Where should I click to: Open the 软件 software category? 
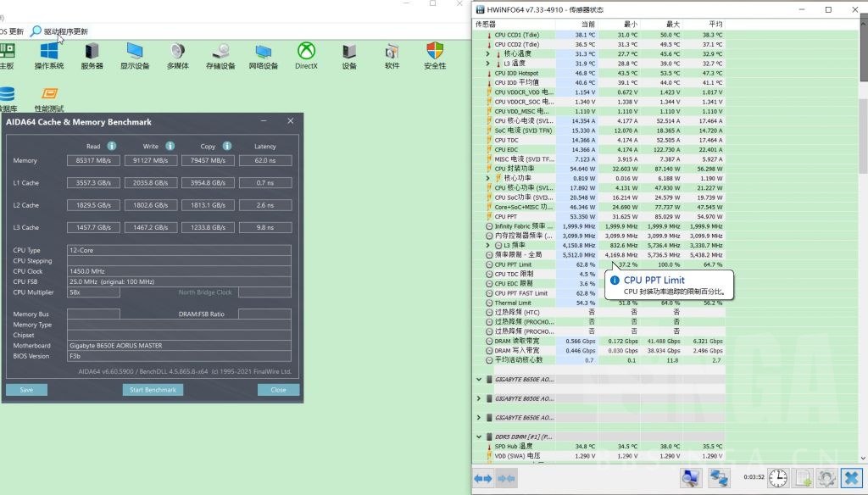pos(392,58)
